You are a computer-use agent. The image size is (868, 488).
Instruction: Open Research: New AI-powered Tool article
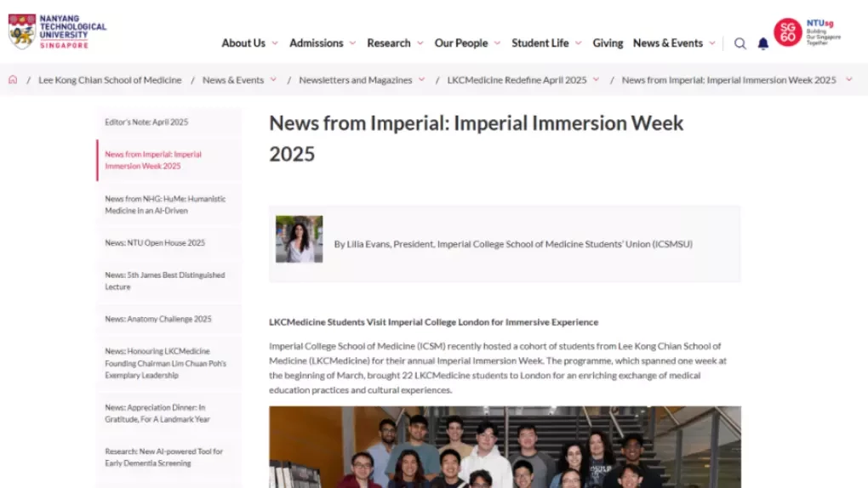click(168, 457)
